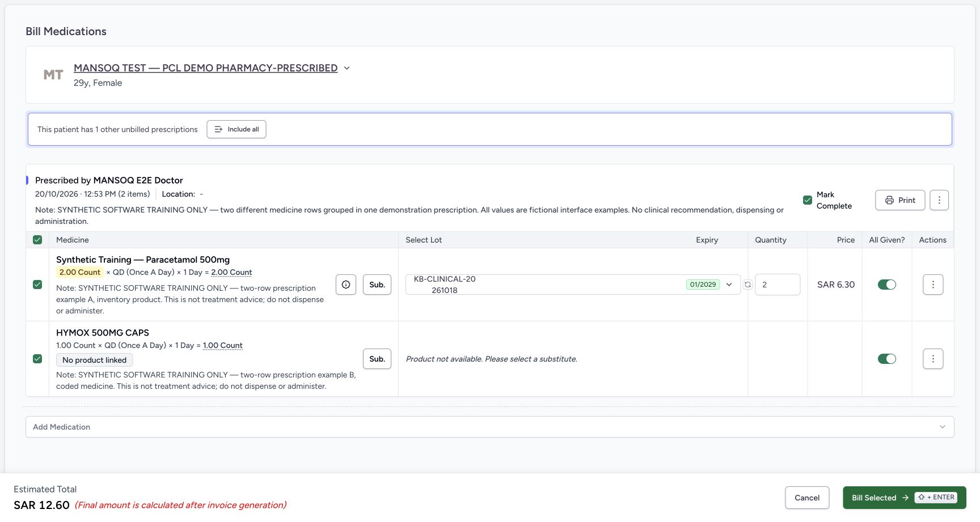Click Product not available message
Image resolution: width=980 pixels, height=522 pixels.
tap(491, 359)
